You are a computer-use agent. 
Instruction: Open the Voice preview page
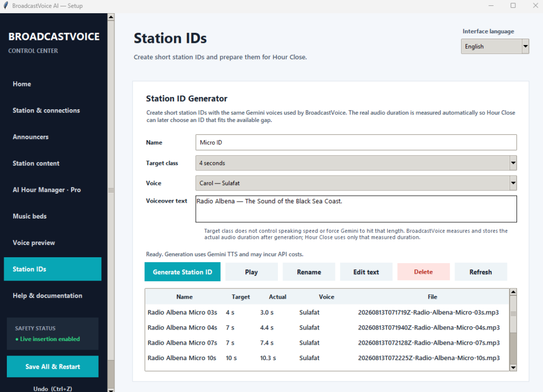52,243
